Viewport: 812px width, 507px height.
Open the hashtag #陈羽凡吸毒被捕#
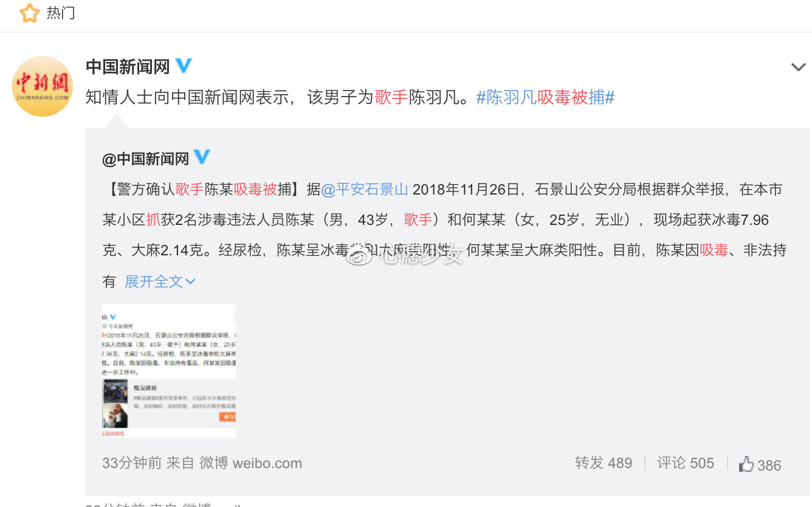(x=546, y=97)
